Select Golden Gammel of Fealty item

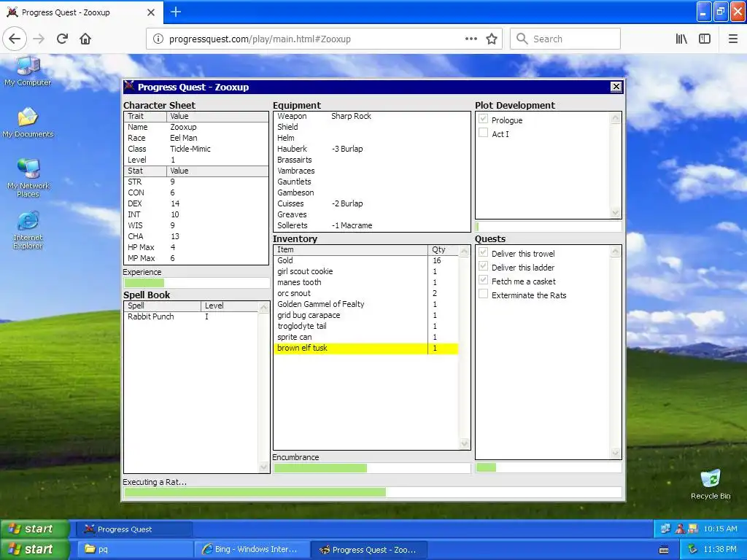click(x=366, y=304)
